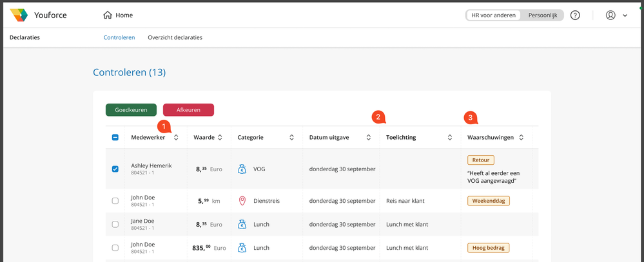Click the orange annotation marker number 3
The width and height of the screenshot is (644, 262).
click(x=471, y=118)
